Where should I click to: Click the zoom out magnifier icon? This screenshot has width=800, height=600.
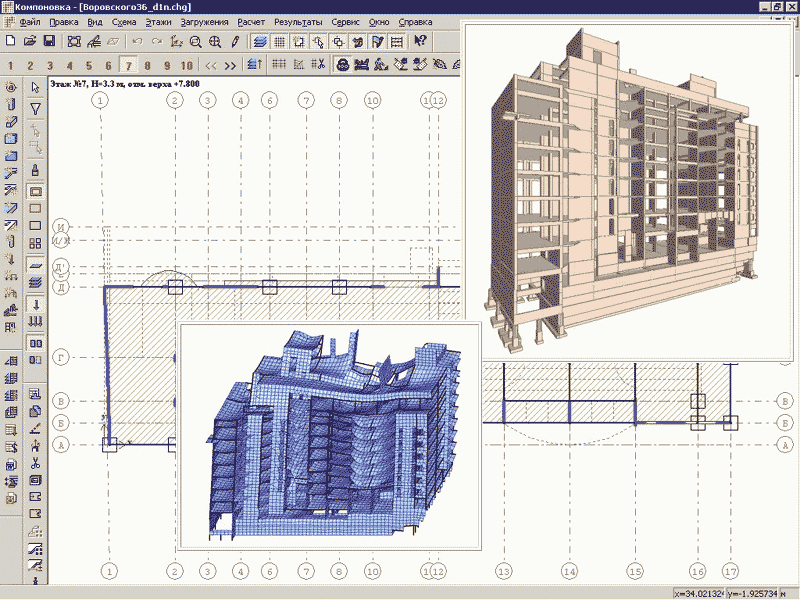(196, 42)
